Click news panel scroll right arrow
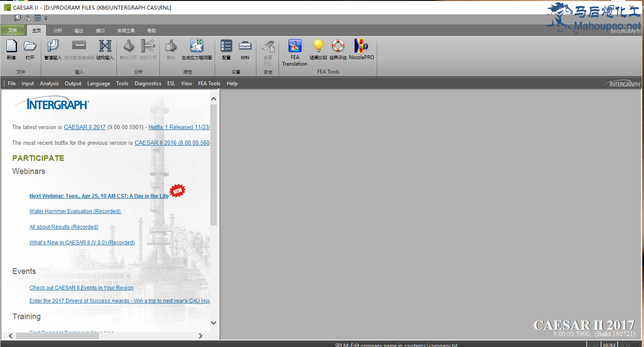The image size is (644, 347). 200,336
